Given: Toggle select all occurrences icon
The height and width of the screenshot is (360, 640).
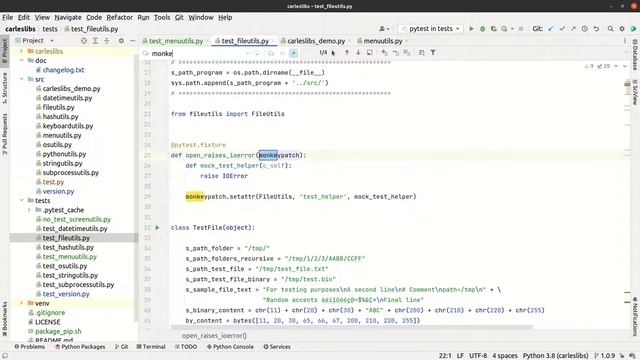Looking at the screenshot, I should [x=407, y=52].
